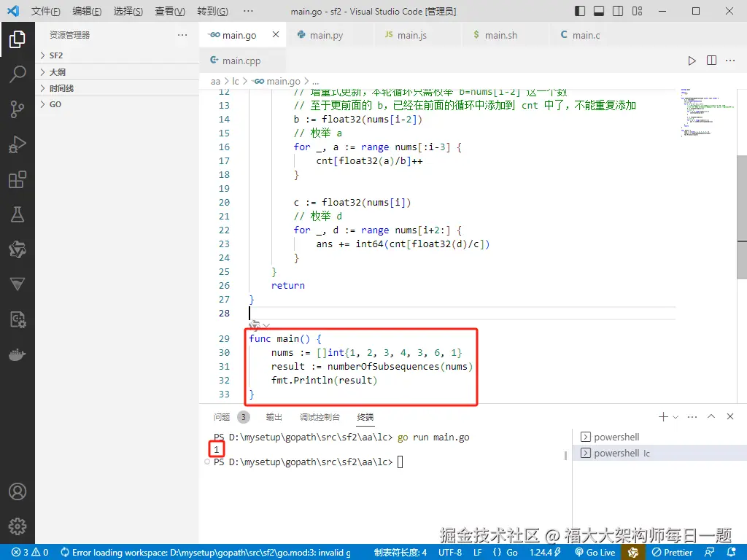Open terminal panel more actions ellipsis
The image size is (747, 560).
[692, 416]
